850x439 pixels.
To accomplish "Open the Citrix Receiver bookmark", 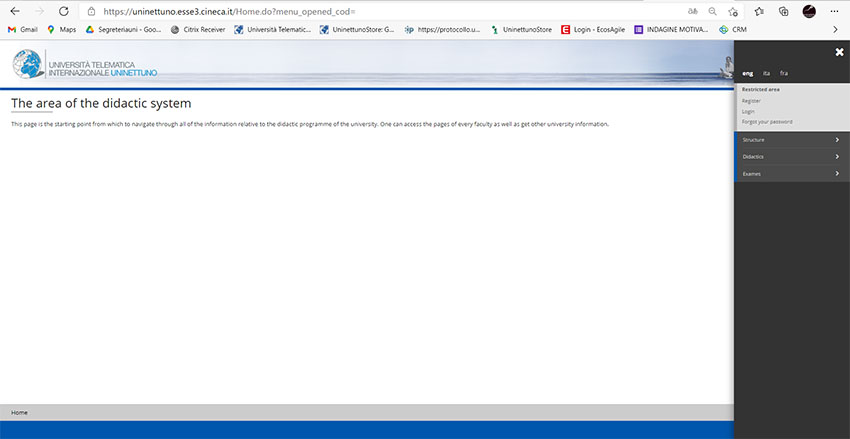I will coord(197,30).
